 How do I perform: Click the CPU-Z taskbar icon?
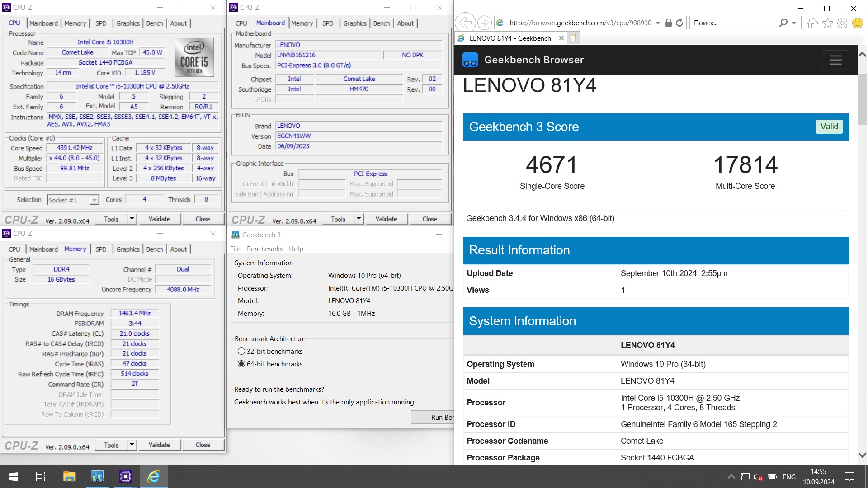[x=125, y=477]
